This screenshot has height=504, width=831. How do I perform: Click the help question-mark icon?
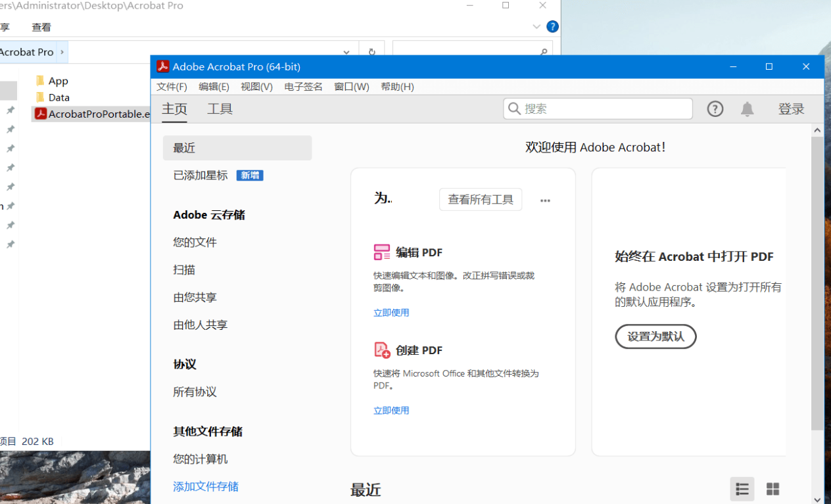point(715,109)
